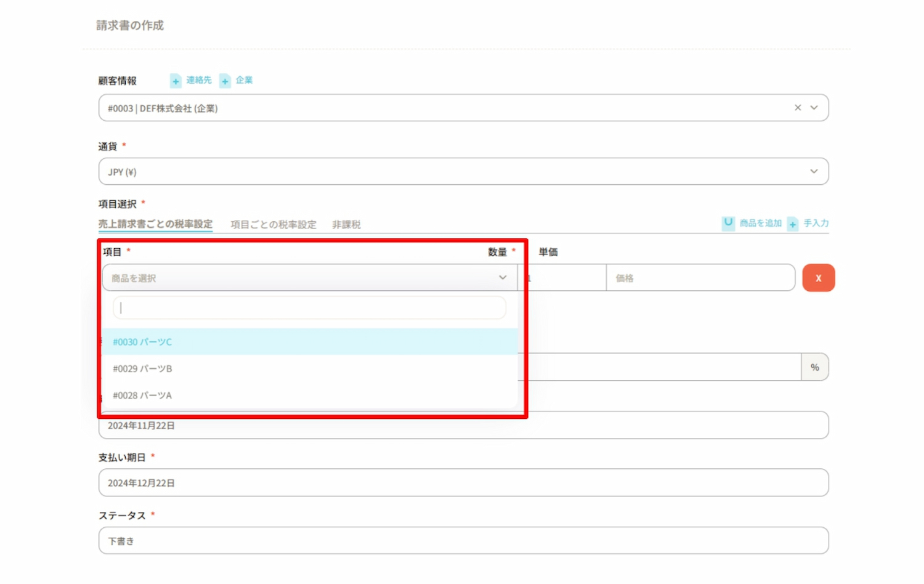Choose #0029 パーツB from the product list
This screenshot has width=924, height=584.
pos(310,368)
